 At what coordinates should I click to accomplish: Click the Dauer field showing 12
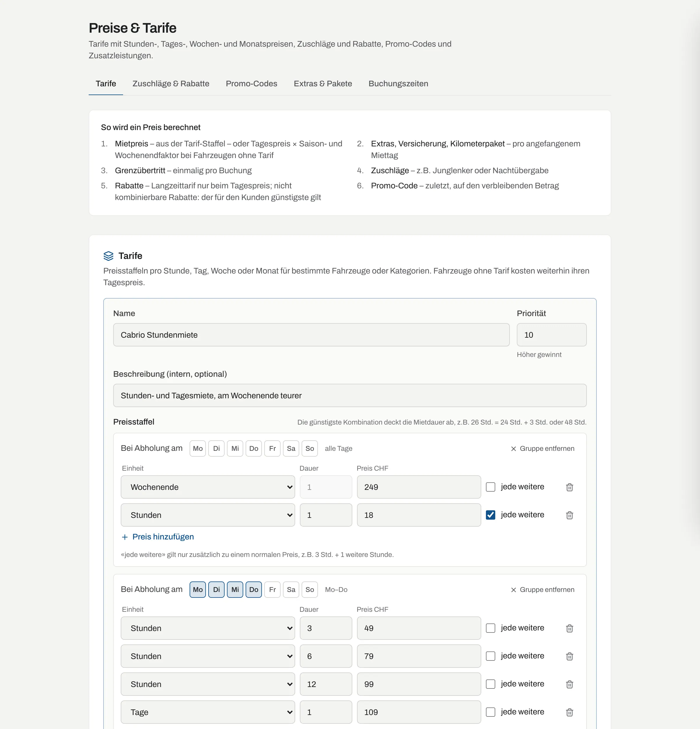click(x=326, y=684)
